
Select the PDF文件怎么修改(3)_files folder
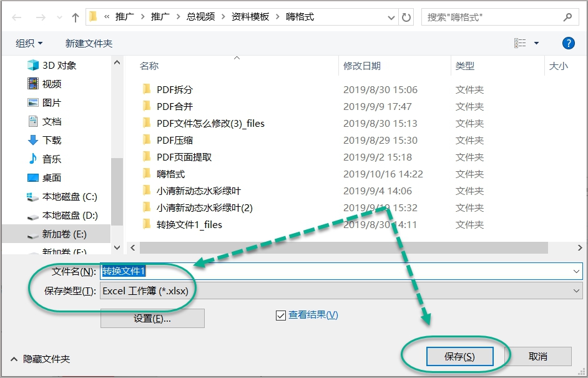[203, 124]
